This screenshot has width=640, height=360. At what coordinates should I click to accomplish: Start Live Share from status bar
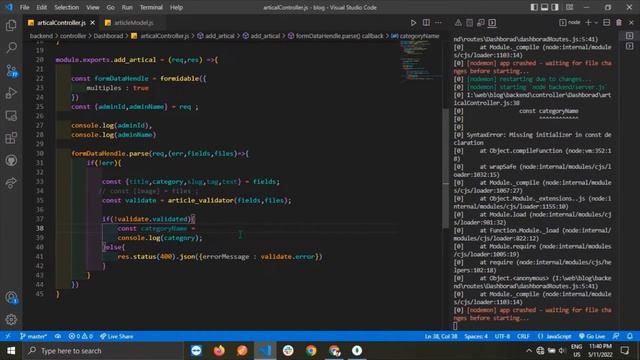tap(116, 336)
